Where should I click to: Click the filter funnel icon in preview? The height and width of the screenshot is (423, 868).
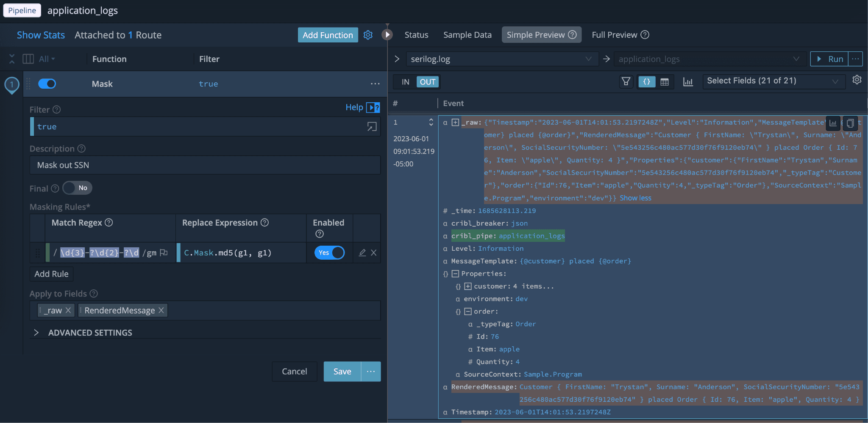[x=626, y=81]
